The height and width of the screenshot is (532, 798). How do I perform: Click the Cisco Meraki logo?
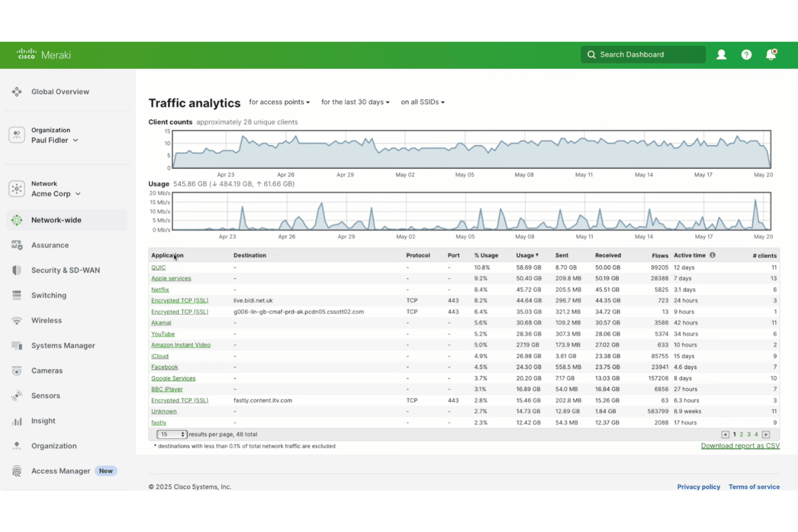pyautogui.click(x=43, y=54)
